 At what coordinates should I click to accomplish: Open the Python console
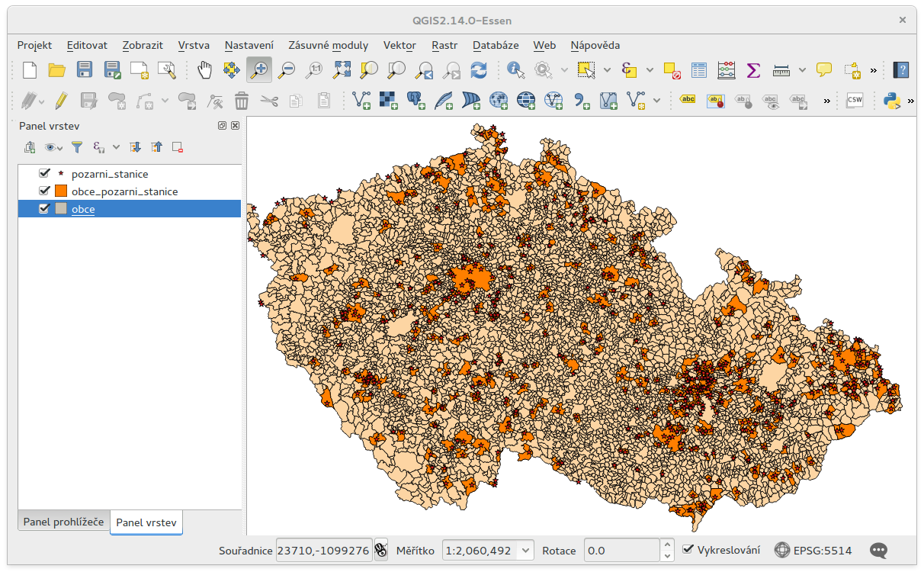coord(892,100)
